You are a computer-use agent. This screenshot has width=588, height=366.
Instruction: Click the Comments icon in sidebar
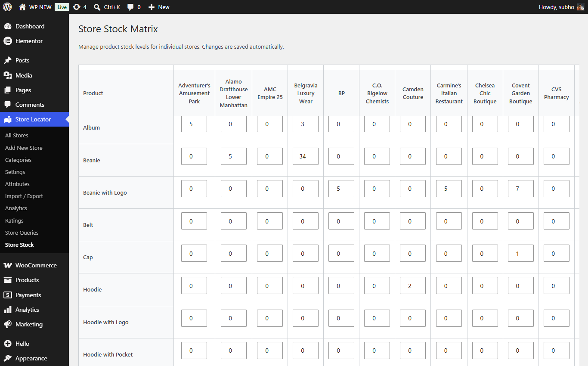coord(8,105)
